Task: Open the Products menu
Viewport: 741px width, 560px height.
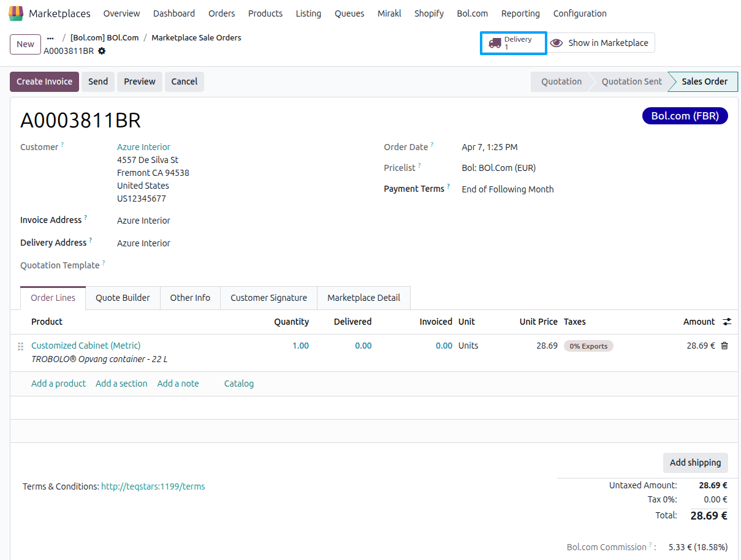Action: [x=265, y=13]
